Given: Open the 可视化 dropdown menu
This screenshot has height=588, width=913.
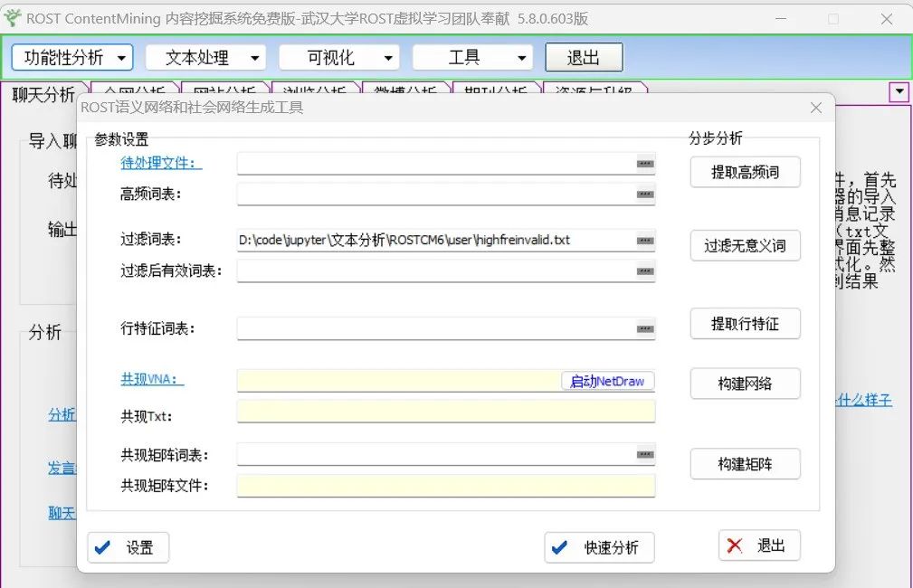Looking at the screenshot, I should coord(338,56).
